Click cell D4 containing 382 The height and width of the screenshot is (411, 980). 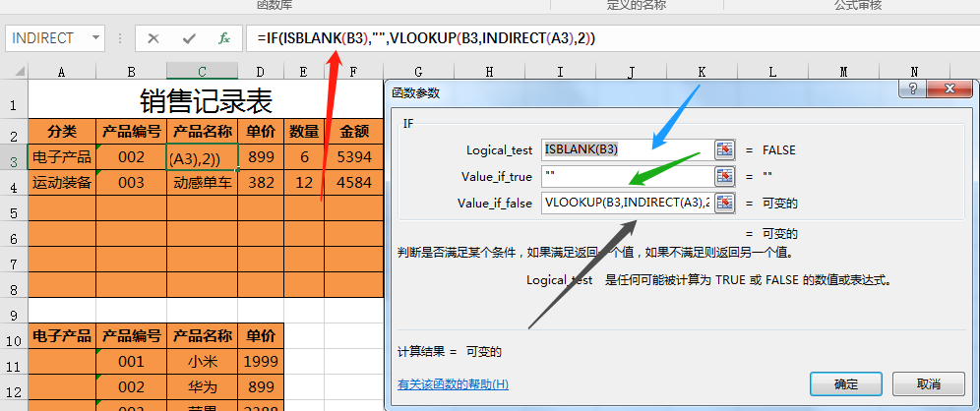coord(261,182)
